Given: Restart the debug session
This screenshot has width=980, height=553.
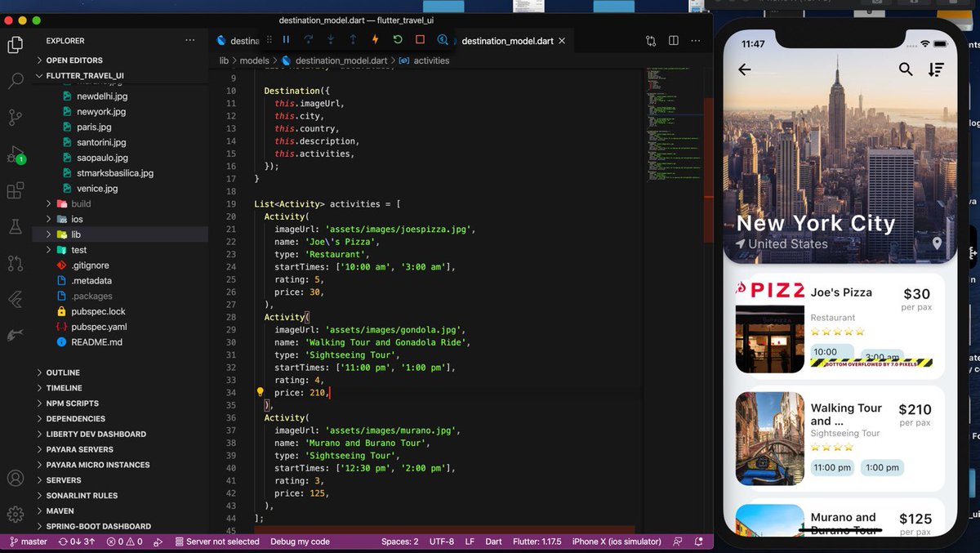Looking at the screenshot, I should 398,39.
